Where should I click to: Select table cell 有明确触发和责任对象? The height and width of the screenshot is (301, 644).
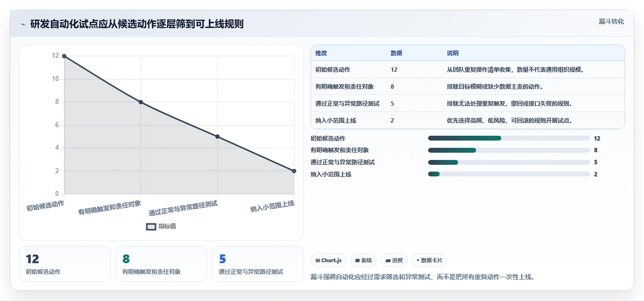[x=345, y=87]
